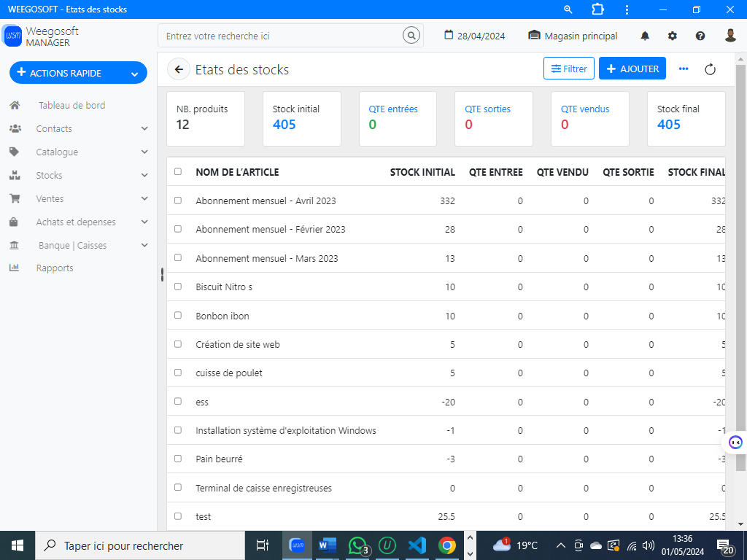This screenshot has width=747, height=560.
Task: Click the AJOUTER button
Action: click(632, 69)
